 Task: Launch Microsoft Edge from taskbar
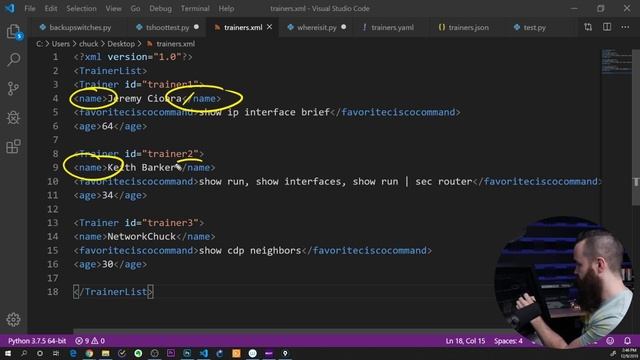point(73,353)
